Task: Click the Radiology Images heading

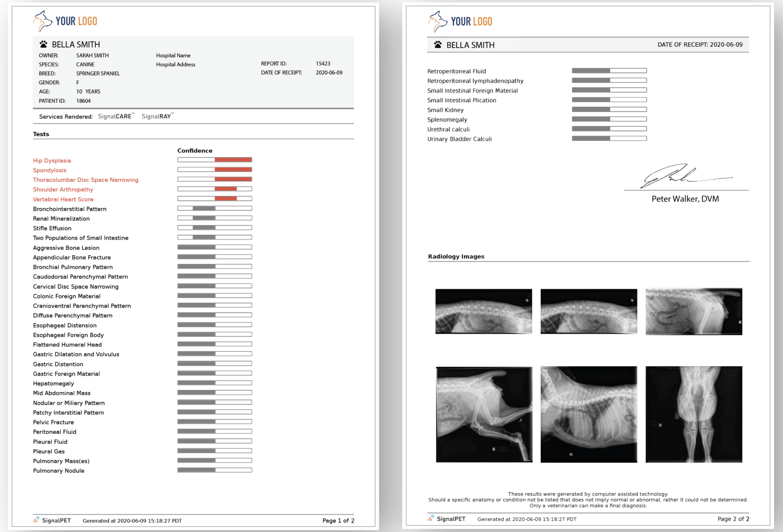Action: point(456,256)
